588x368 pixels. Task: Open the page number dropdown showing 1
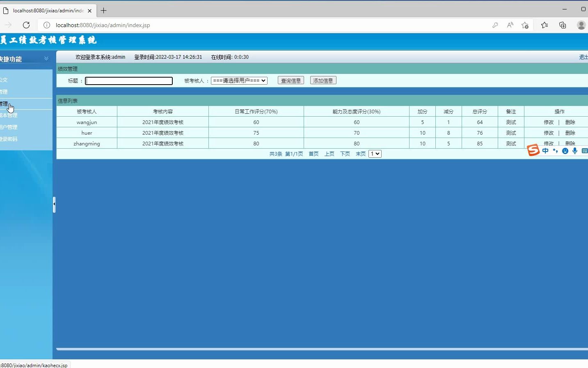(x=375, y=153)
